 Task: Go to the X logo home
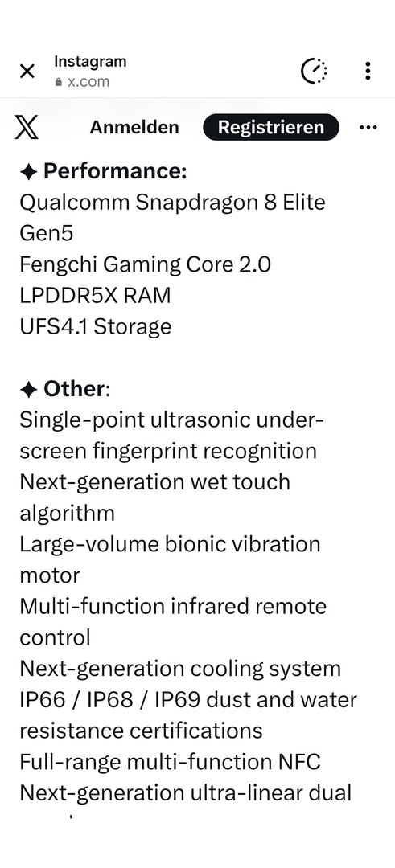pyautogui.click(x=27, y=127)
